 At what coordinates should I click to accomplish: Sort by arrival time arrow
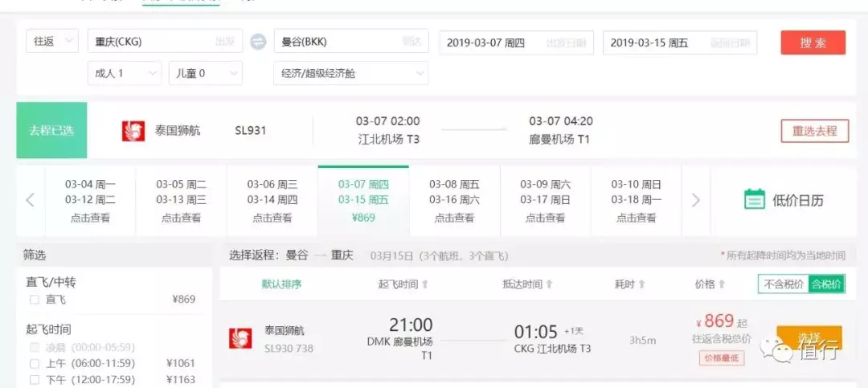(x=549, y=284)
